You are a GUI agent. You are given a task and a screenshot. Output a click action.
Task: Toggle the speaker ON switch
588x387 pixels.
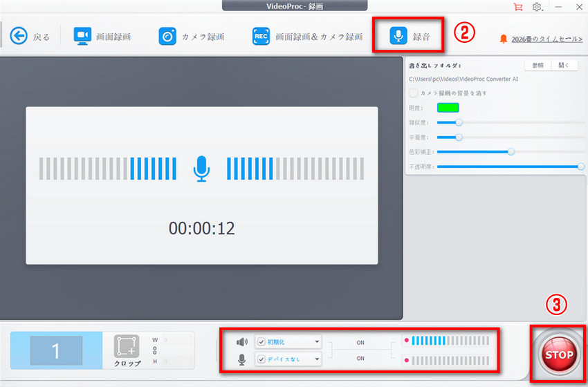pos(360,342)
